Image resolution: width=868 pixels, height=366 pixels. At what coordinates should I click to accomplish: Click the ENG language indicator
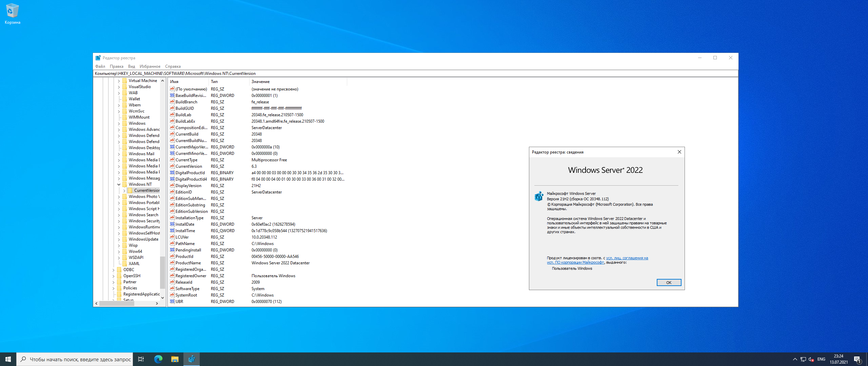pyautogui.click(x=821, y=359)
